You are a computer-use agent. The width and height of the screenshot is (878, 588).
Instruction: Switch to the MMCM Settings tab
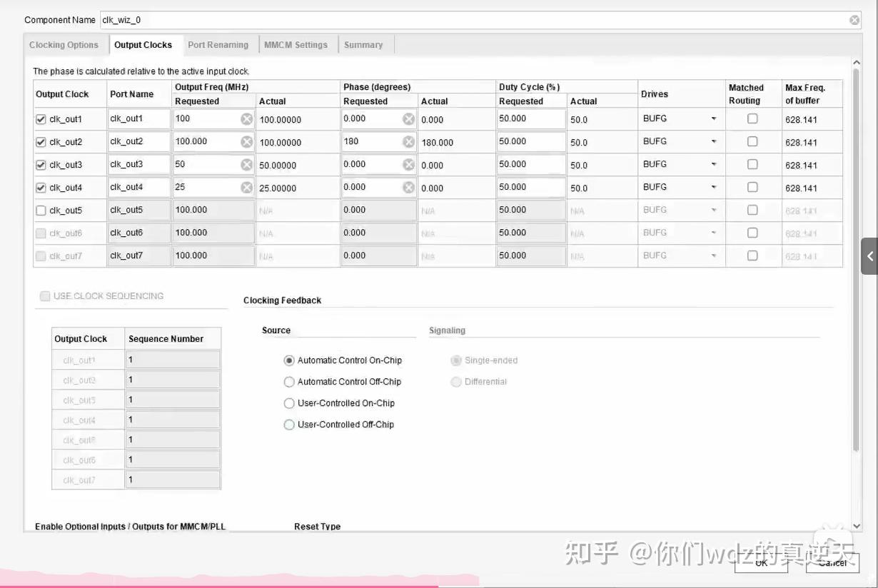[297, 44]
